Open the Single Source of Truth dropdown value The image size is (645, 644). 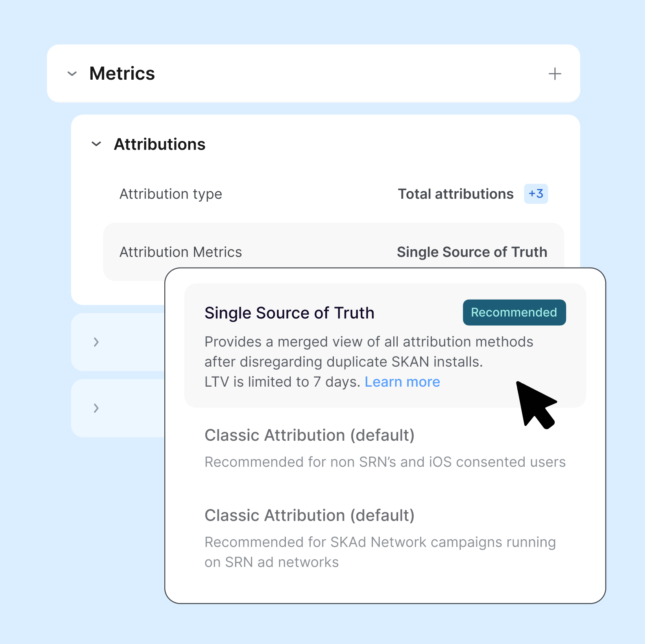click(x=472, y=252)
